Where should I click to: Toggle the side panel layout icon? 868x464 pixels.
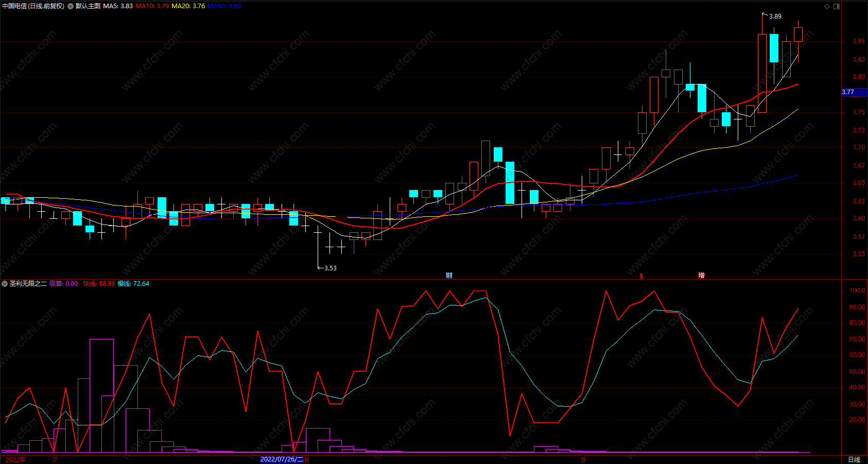pos(837,6)
